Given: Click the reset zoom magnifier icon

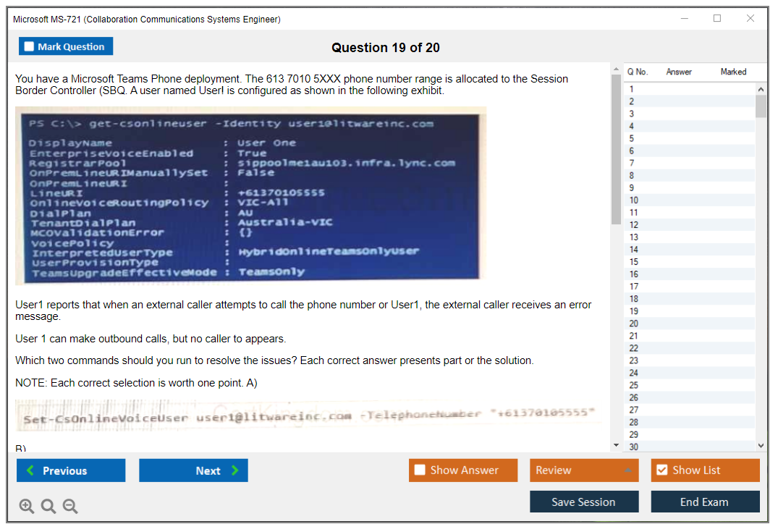Looking at the screenshot, I should pos(48,506).
